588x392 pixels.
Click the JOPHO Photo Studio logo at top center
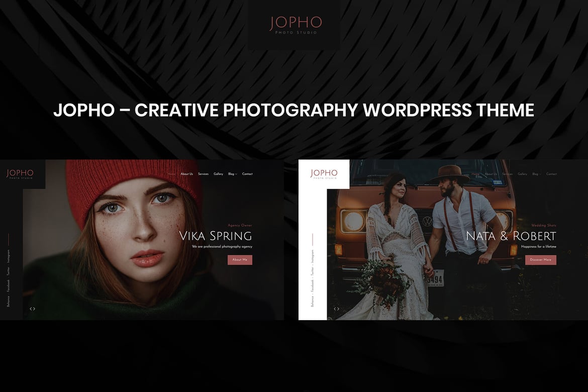(x=296, y=25)
